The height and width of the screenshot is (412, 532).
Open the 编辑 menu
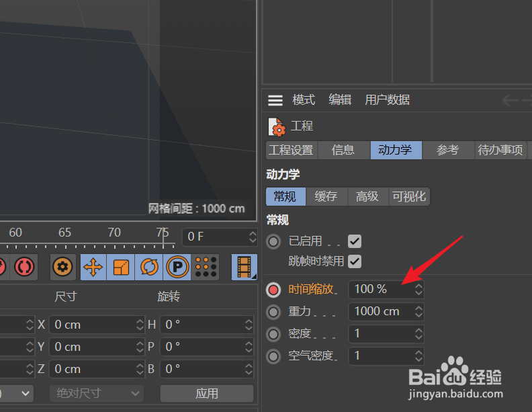click(x=340, y=100)
